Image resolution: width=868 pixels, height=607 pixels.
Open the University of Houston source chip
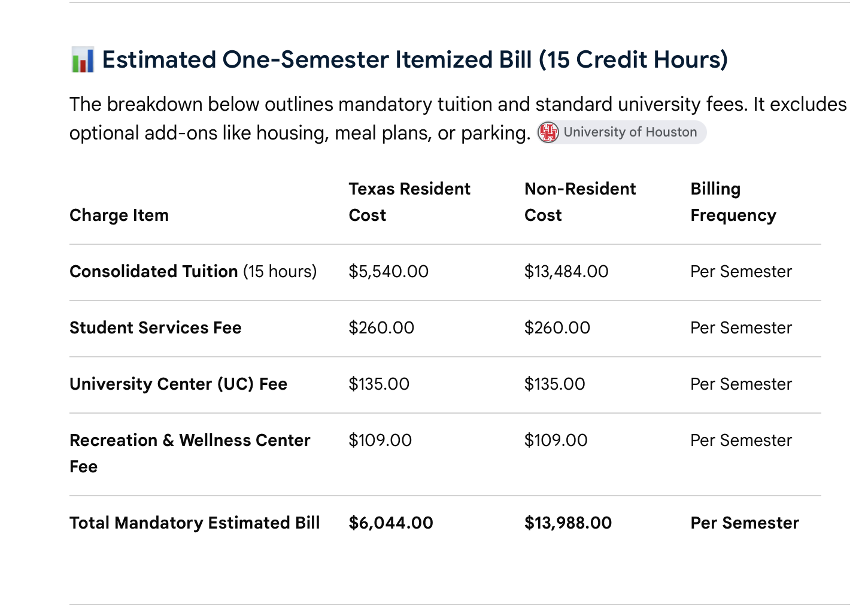point(621,132)
